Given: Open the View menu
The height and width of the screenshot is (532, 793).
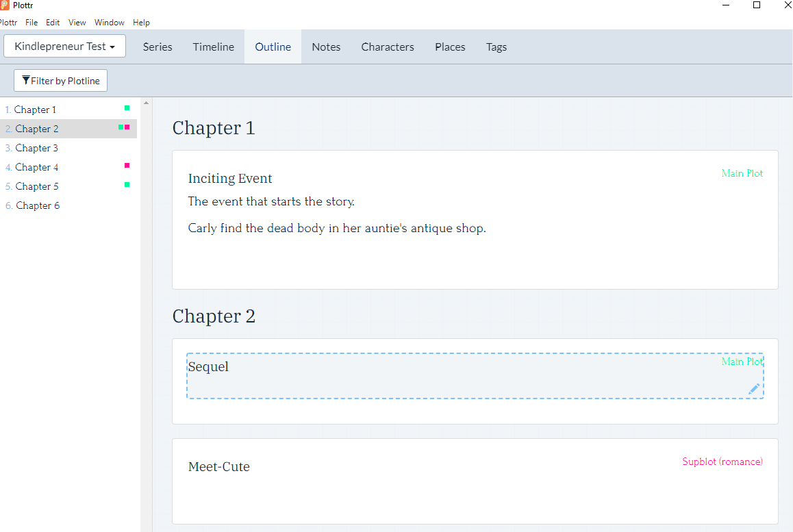Looking at the screenshot, I should 77,22.
